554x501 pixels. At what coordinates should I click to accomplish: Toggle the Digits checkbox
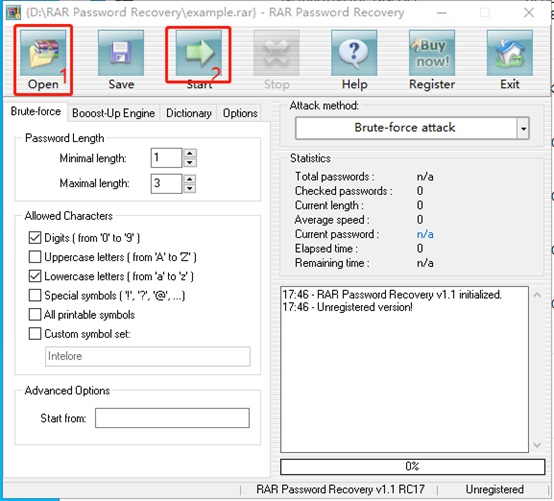[x=35, y=238]
